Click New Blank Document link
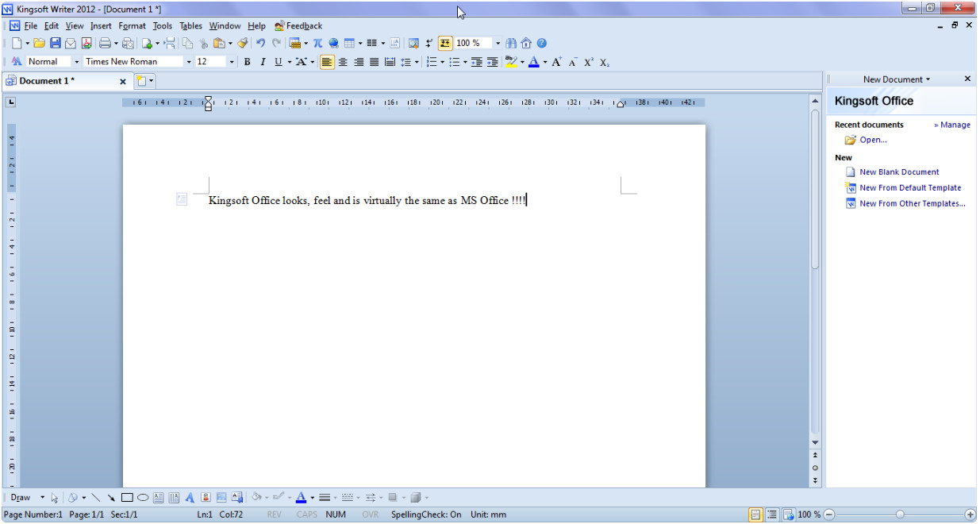This screenshot has width=980, height=524. coord(899,171)
